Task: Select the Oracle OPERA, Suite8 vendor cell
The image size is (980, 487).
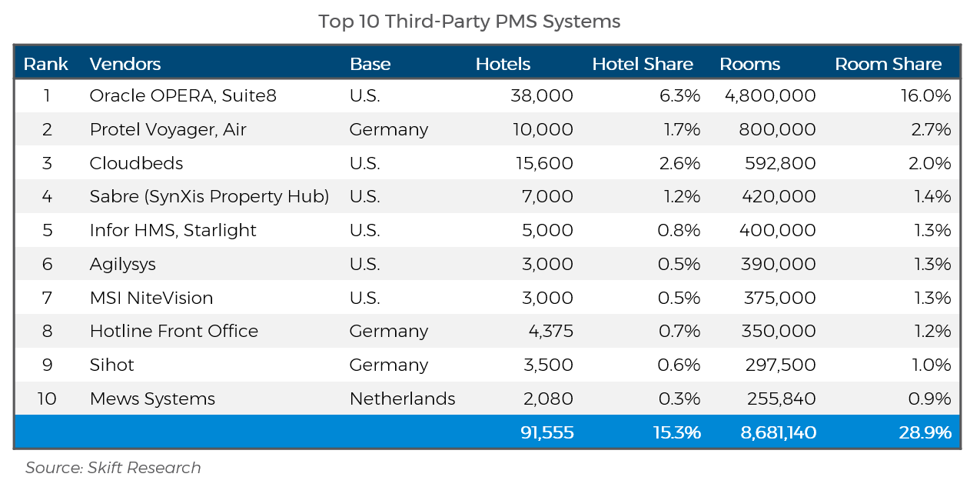Action: point(183,95)
